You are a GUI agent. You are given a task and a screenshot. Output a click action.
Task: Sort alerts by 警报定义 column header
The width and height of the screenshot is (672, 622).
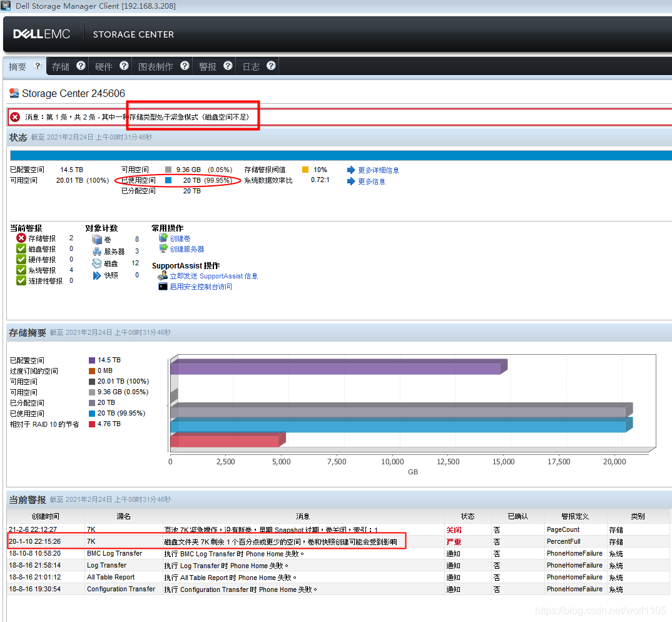click(575, 516)
